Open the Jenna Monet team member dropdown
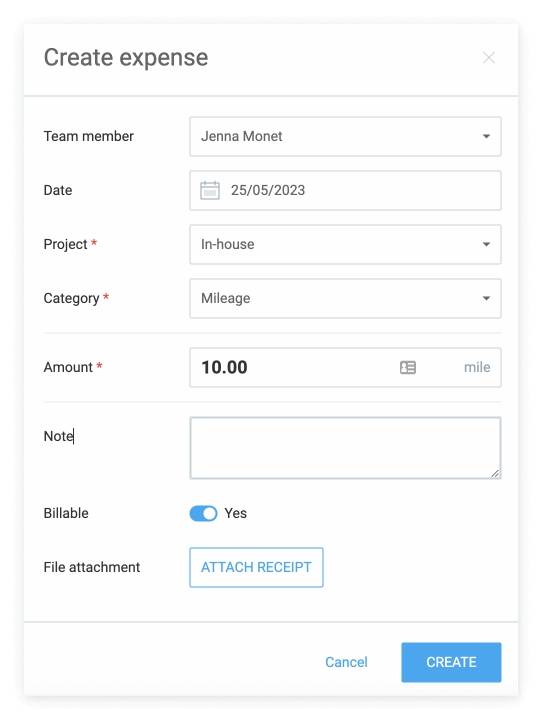The image size is (542, 720). 345,136
